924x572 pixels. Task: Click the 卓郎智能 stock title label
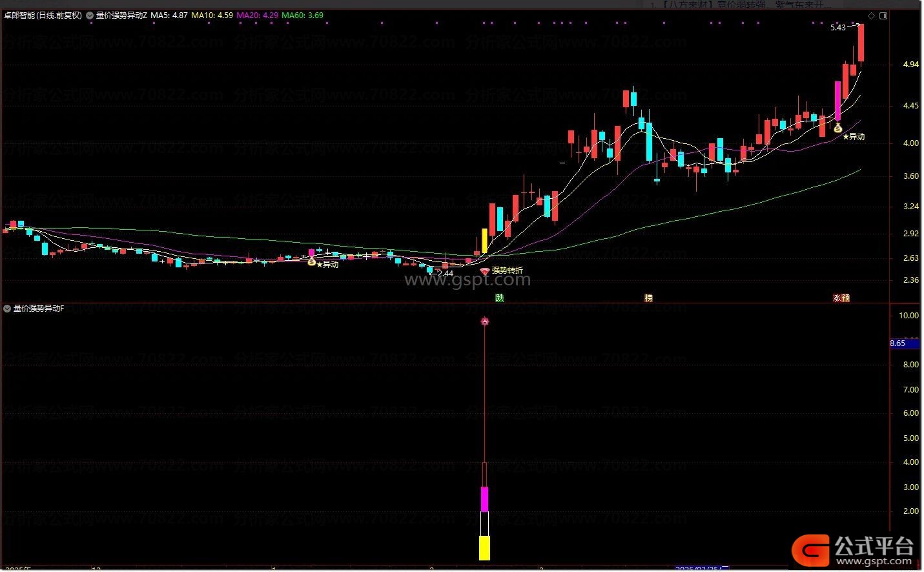pos(43,15)
